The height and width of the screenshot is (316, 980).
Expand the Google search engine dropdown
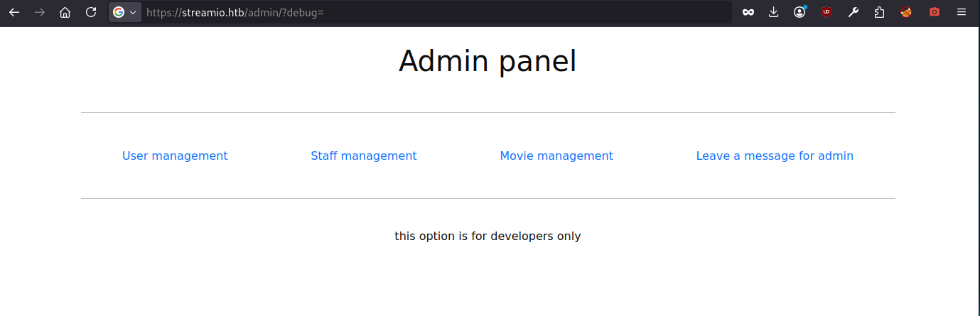click(x=124, y=12)
